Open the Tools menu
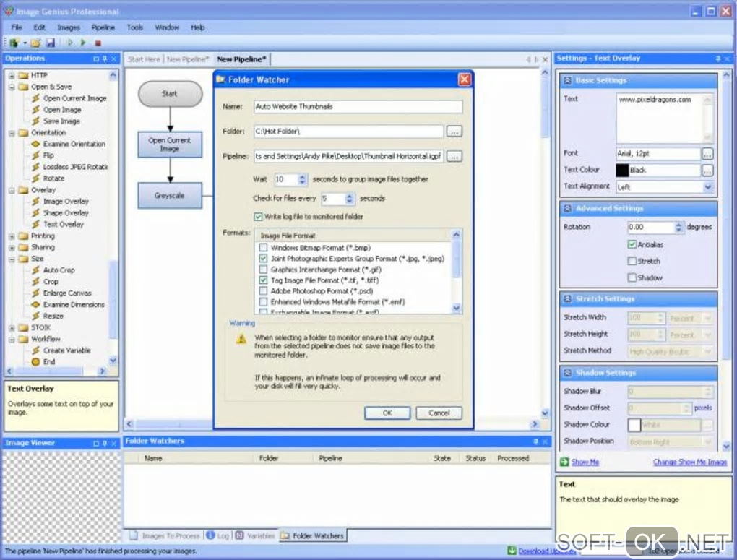 coord(135,27)
